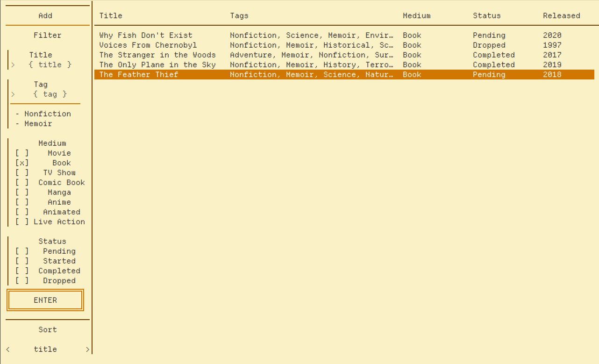
Task: Select the highlighted The Feather Thief row
Action: click(x=344, y=74)
